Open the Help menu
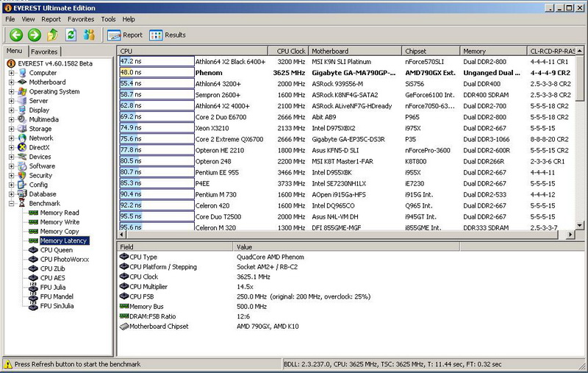 [x=129, y=19]
